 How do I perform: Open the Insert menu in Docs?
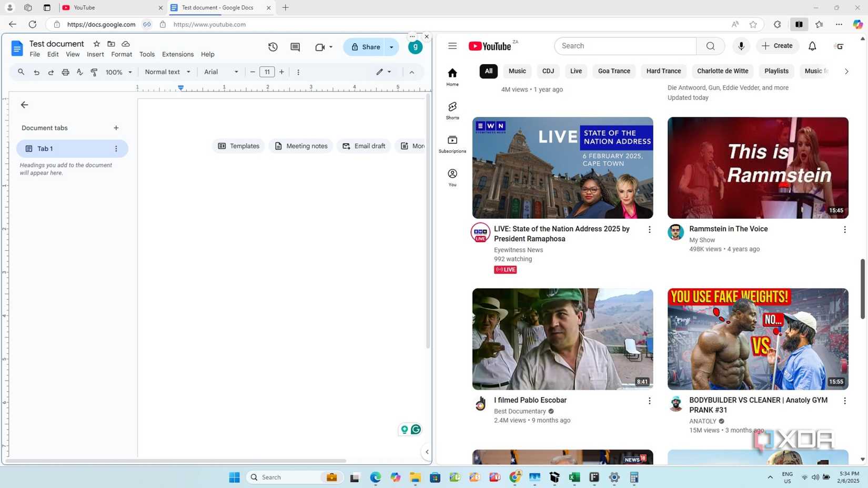[95, 54]
